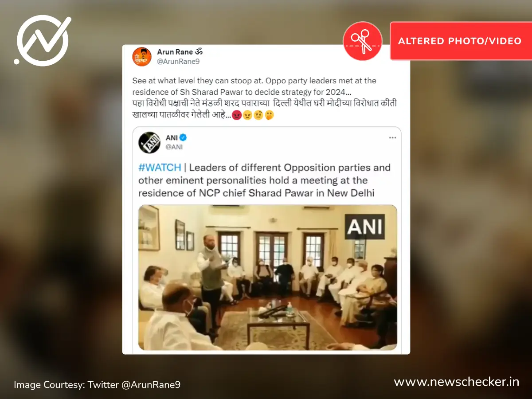The width and height of the screenshot is (532, 399).
Task: Click the quoted ANI tweet text
Action: coord(265,180)
